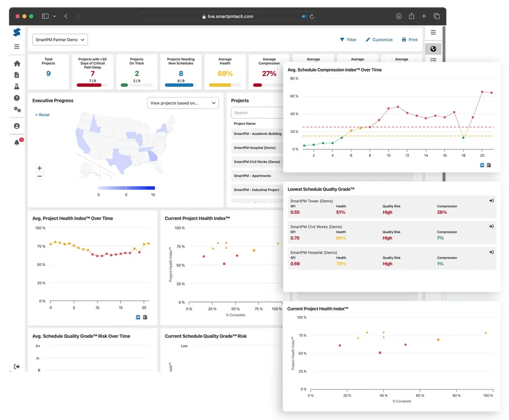The image size is (509, 420).
Task: Click browser share icon
Action: click(411, 16)
